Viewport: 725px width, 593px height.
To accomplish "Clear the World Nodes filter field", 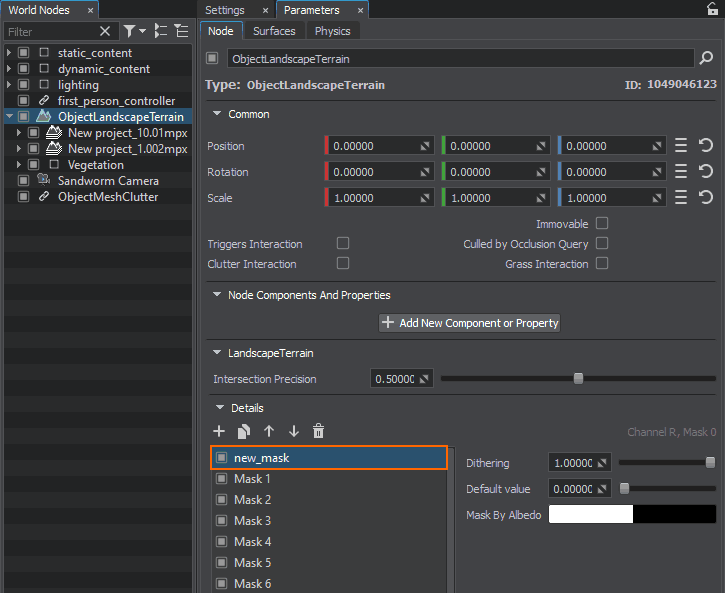I will tap(105, 32).
